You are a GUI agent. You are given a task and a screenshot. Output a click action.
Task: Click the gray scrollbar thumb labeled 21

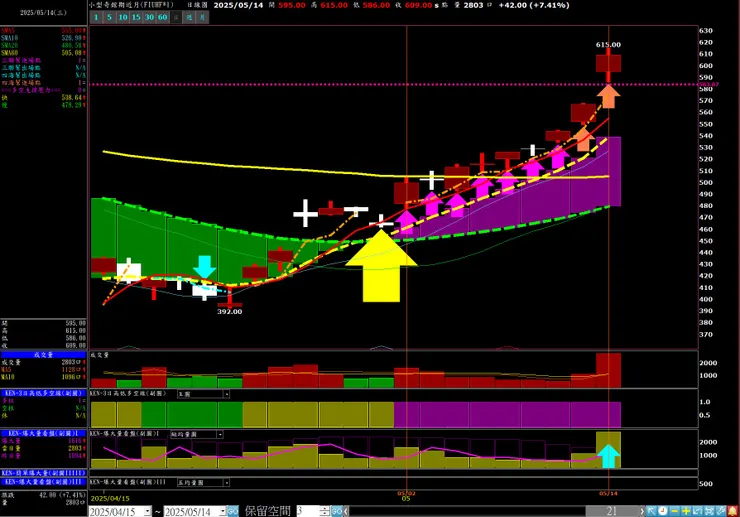(x=612, y=511)
